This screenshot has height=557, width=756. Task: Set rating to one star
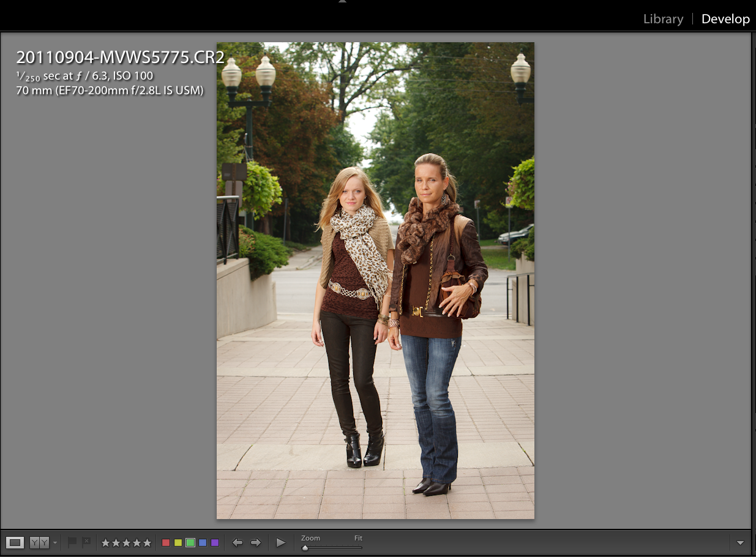105,543
